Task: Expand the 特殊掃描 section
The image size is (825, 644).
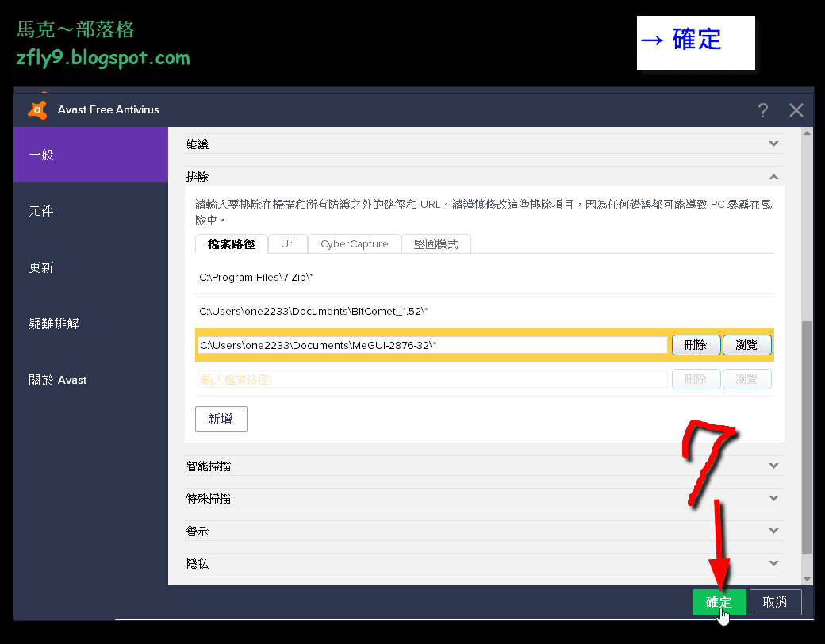Action: point(485,498)
